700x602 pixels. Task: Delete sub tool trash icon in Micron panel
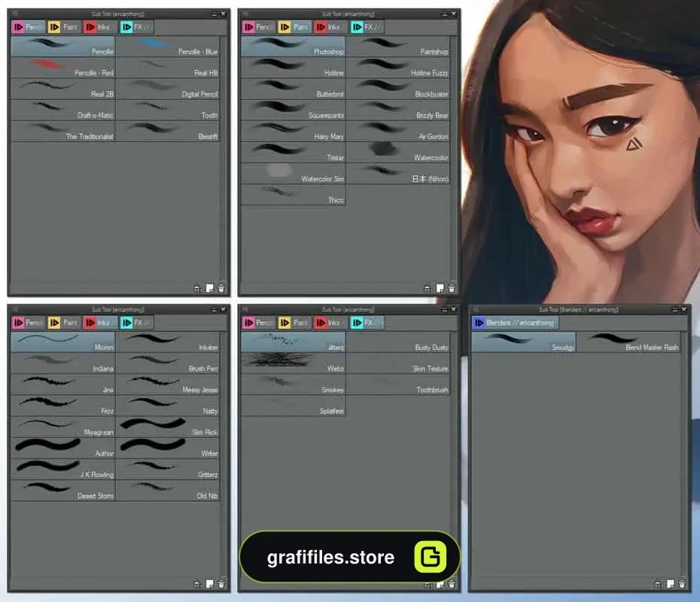pos(221,584)
